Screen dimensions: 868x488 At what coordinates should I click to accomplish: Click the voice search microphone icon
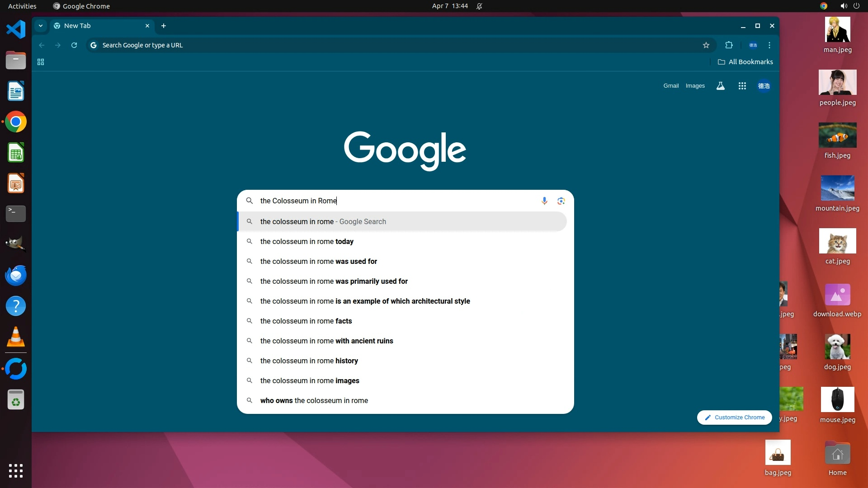click(x=544, y=201)
